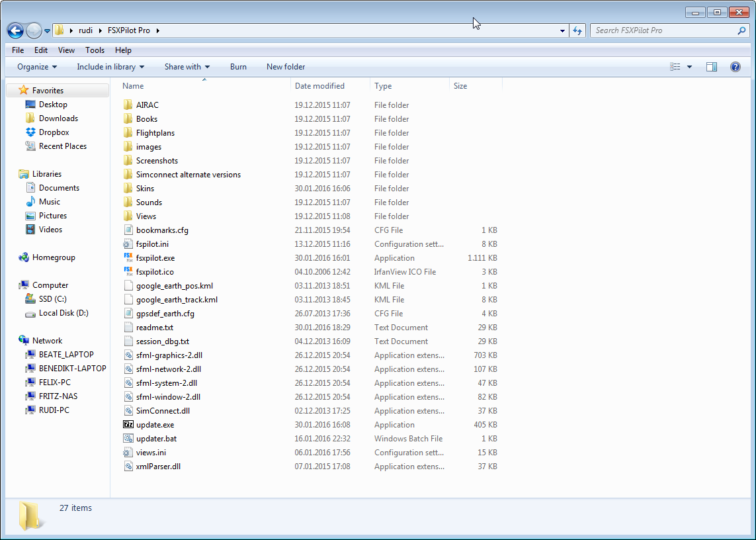756x540 pixels.
Task: Expand the address bar history dropdown
Action: (x=562, y=30)
